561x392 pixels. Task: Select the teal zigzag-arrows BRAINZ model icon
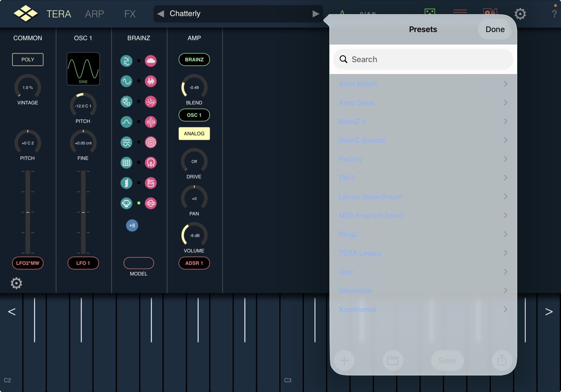[x=127, y=61]
